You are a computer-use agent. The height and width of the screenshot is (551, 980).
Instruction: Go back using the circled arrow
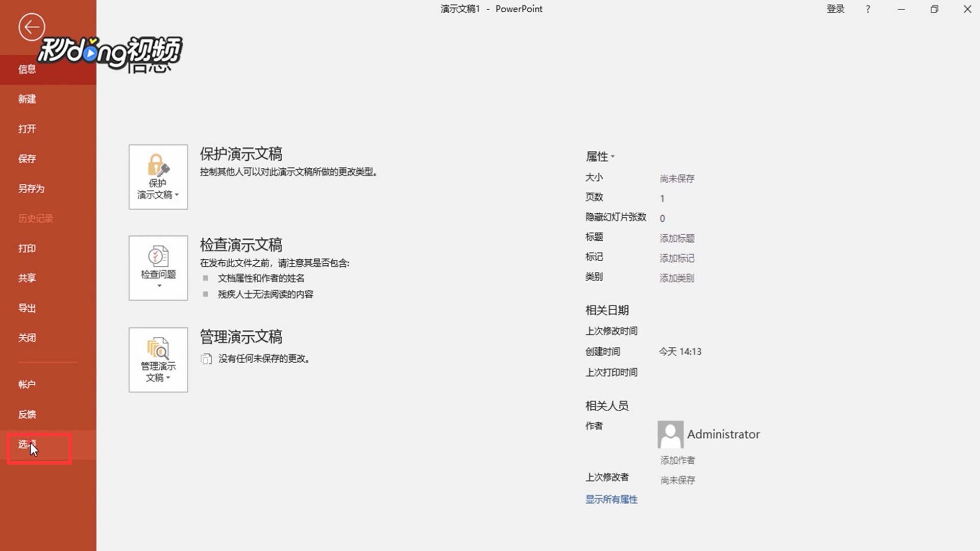coord(32,27)
